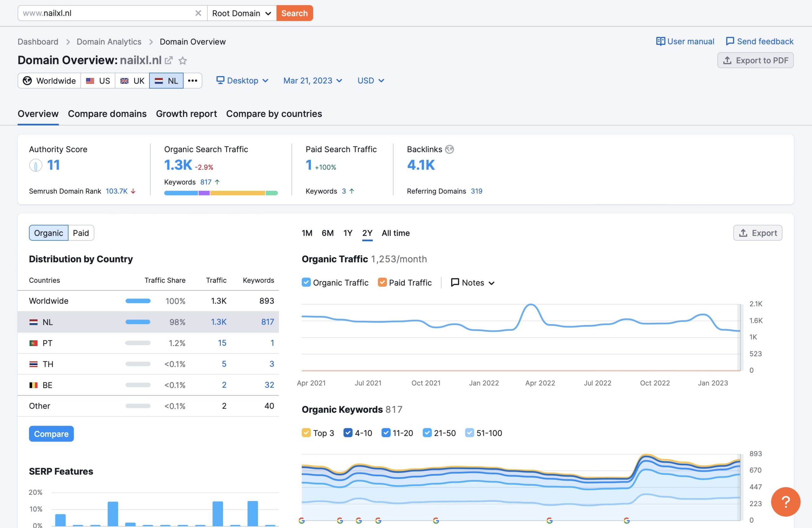The image size is (812, 528).
Task: Open the Mar 21, 2023 date dropdown
Action: tap(312, 81)
